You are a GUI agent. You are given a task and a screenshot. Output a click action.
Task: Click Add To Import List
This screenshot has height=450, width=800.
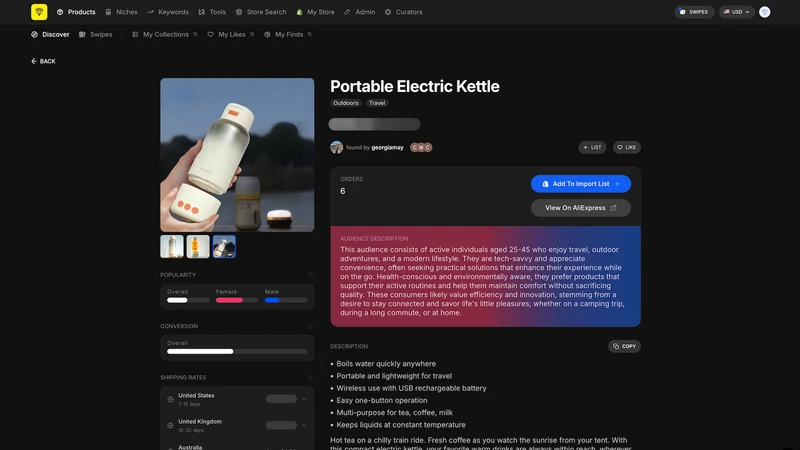click(581, 184)
